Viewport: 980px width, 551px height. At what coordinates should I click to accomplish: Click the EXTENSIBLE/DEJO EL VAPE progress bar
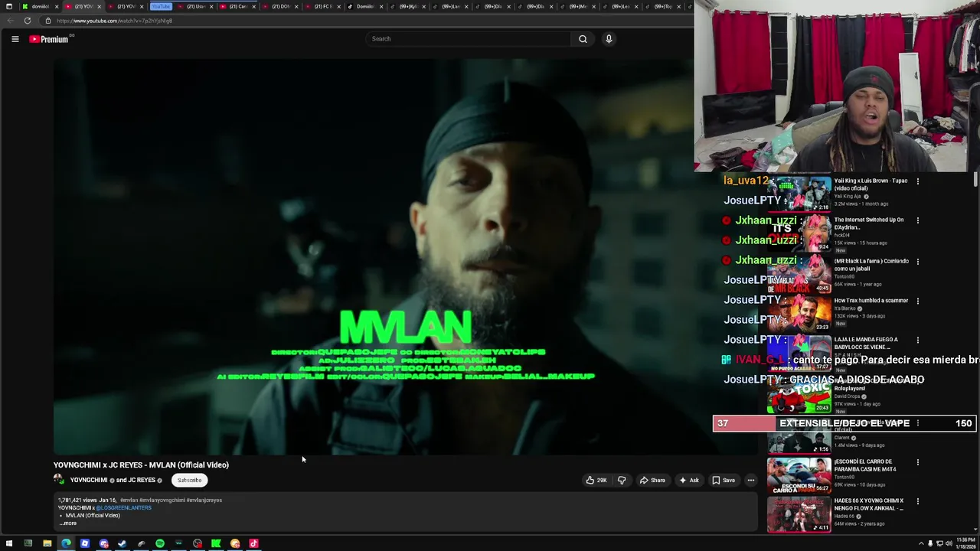(x=844, y=423)
